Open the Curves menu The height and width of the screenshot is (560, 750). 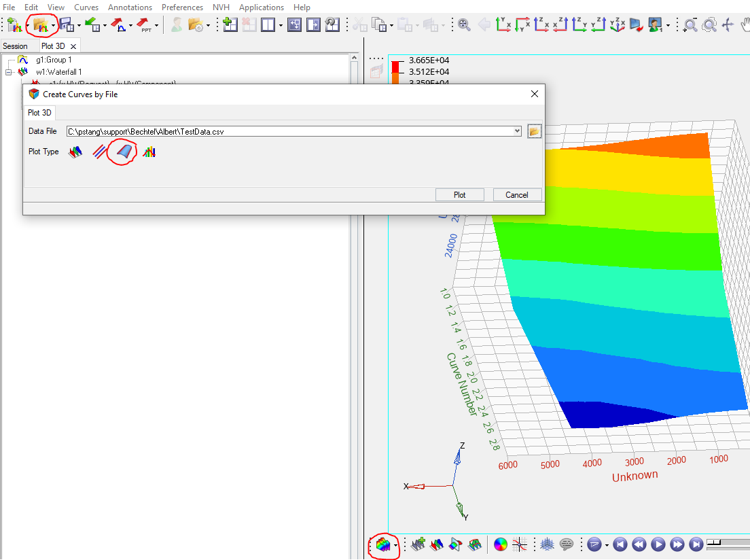86,7
